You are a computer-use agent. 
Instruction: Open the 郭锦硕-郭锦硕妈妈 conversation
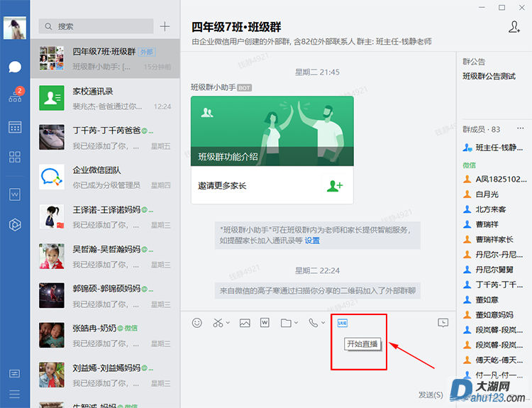[x=105, y=295]
